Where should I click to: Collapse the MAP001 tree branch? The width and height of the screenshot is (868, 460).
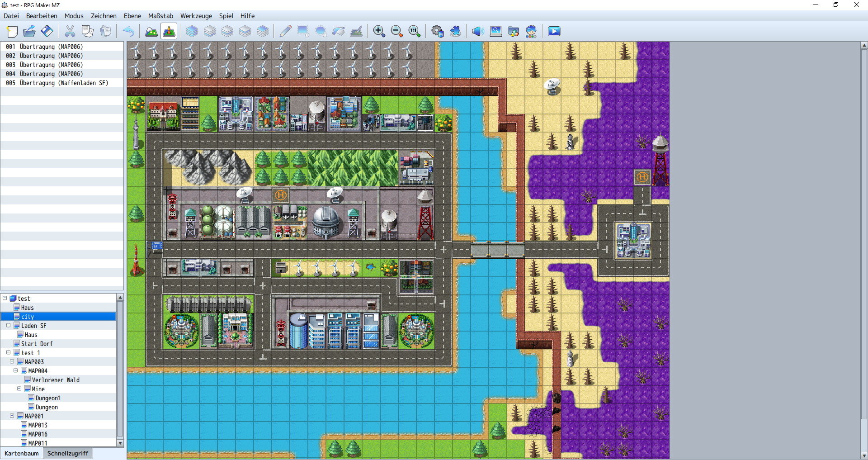tap(12, 416)
